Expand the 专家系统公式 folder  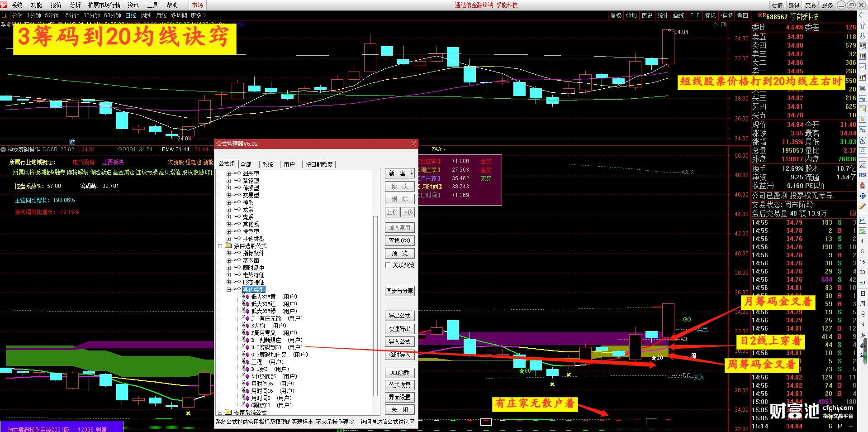pyautogui.click(x=220, y=413)
